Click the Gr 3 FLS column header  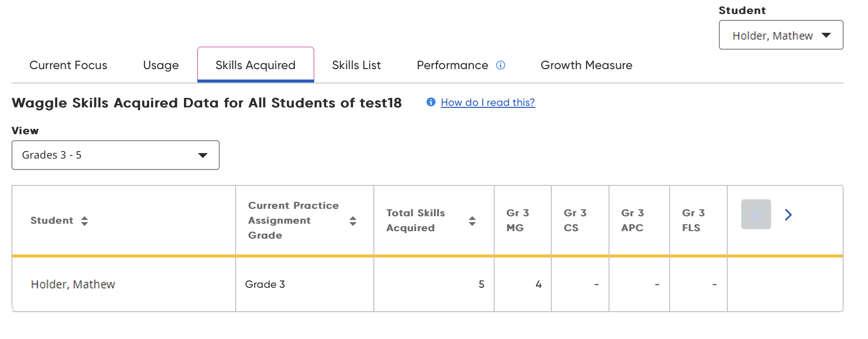pos(694,220)
